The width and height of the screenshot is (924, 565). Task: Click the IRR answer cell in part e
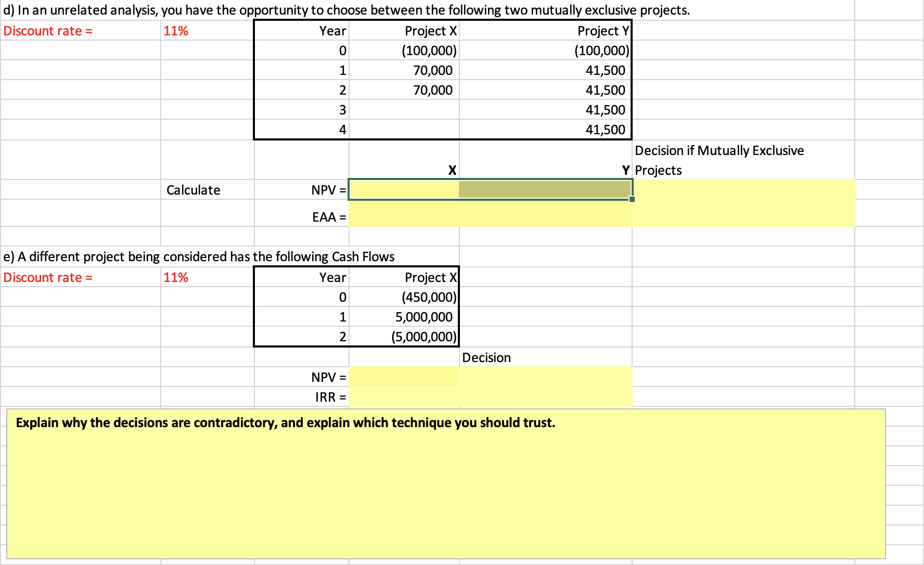click(404, 396)
